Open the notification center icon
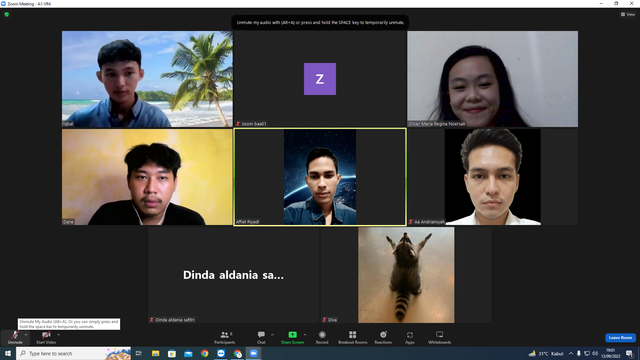 coord(630,353)
